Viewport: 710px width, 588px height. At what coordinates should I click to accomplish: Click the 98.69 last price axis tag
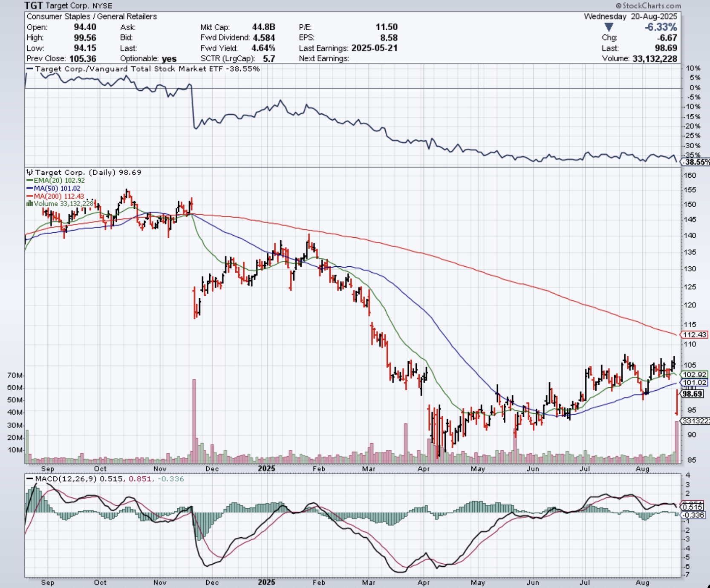point(693,394)
